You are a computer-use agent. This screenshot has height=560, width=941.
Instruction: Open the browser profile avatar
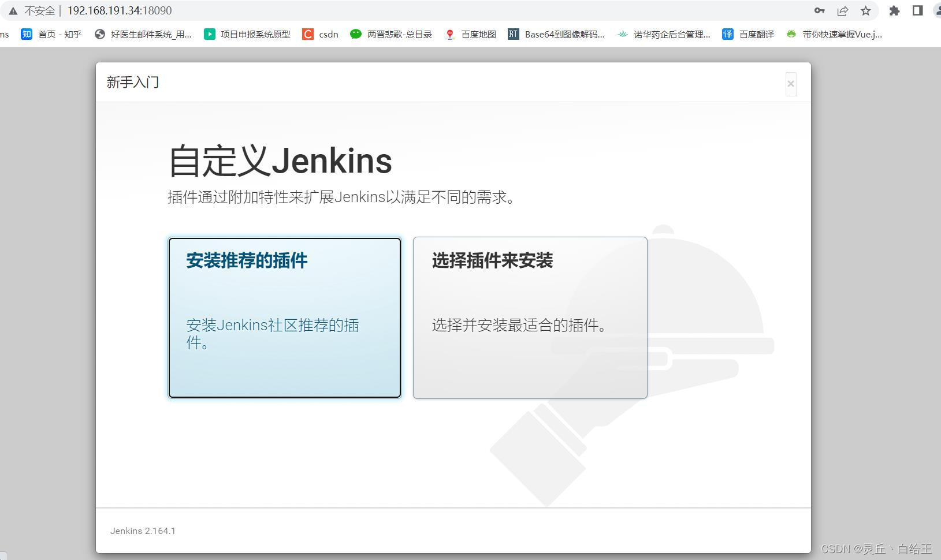pos(936,10)
